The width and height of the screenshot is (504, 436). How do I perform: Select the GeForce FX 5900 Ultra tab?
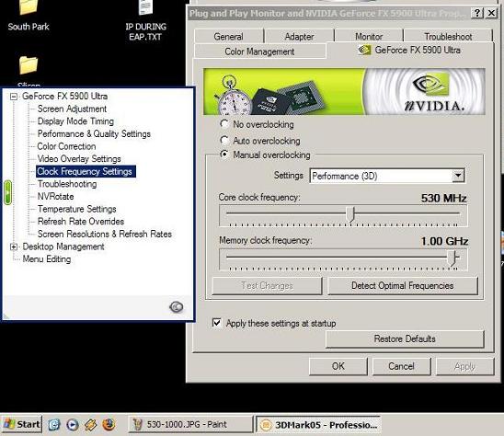pyautogui.click(x=409, y=51)
